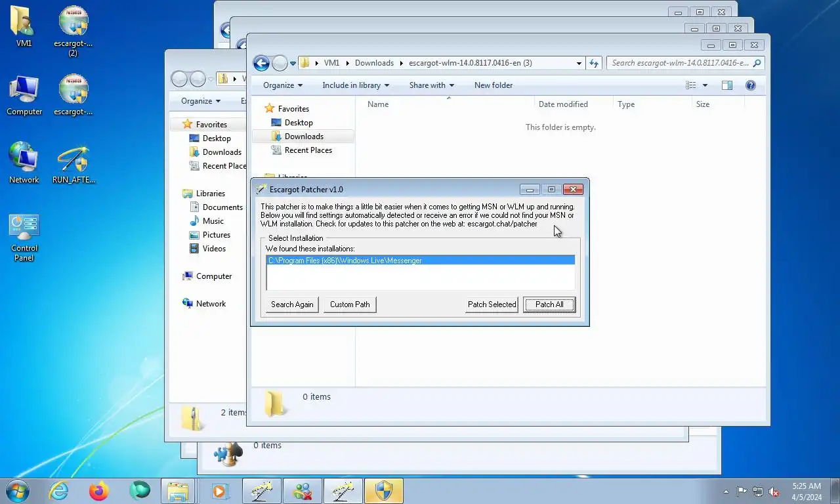Open the clock showing 5:25 AM
840x504 pixels.
click(807, 492)
